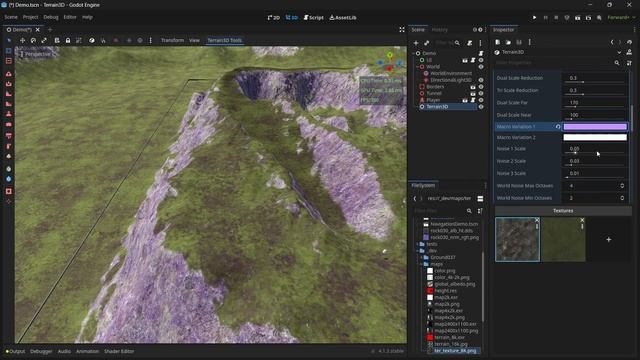640x360 pixels.
Task: Open the Editor menu
Action: (70, 17)
